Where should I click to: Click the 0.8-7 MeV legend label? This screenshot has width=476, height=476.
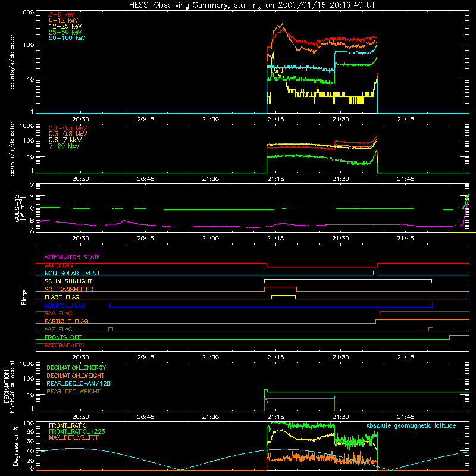[65, 140]
